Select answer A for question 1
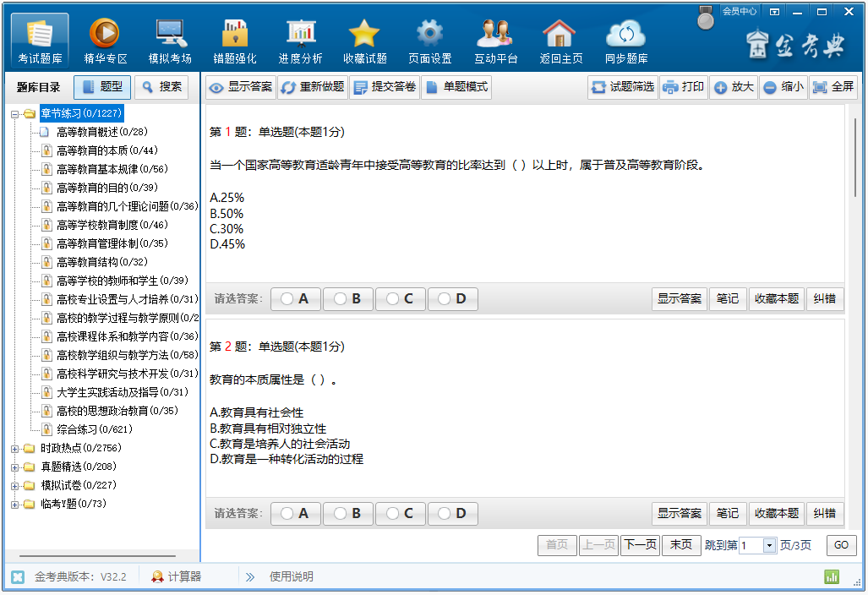The height and width of the screenshot is (595, 868). 295,298
